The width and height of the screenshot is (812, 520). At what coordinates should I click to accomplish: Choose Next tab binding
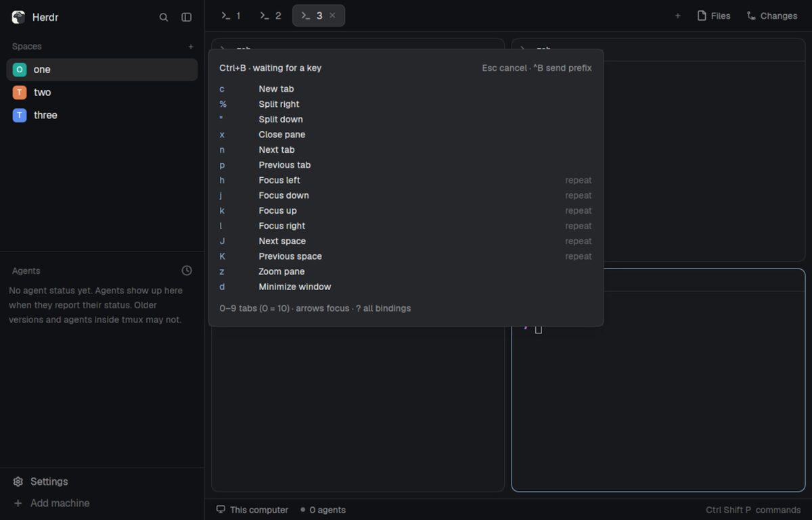coord(405,149)
